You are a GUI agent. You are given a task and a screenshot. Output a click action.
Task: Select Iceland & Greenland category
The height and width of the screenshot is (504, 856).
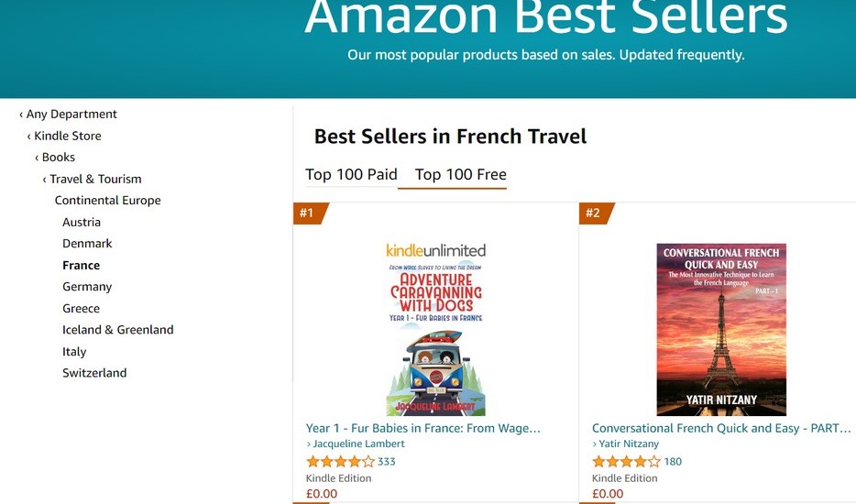click(117, 330)
